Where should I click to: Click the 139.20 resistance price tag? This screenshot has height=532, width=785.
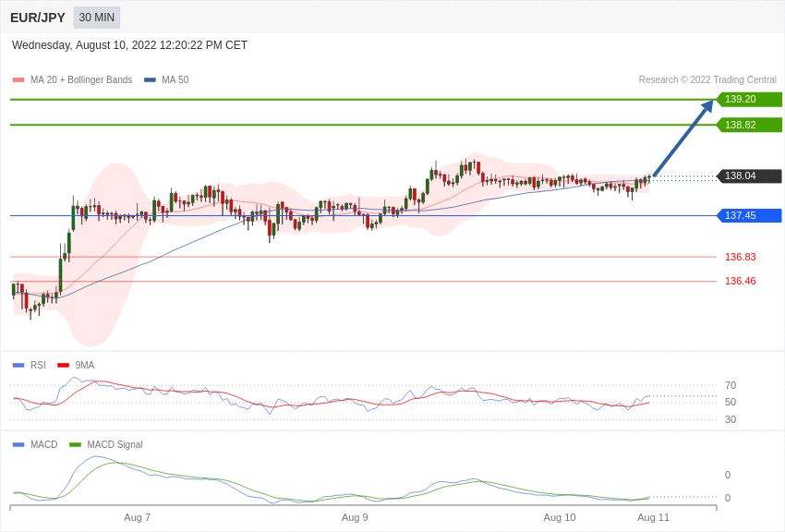coord(750,99)
